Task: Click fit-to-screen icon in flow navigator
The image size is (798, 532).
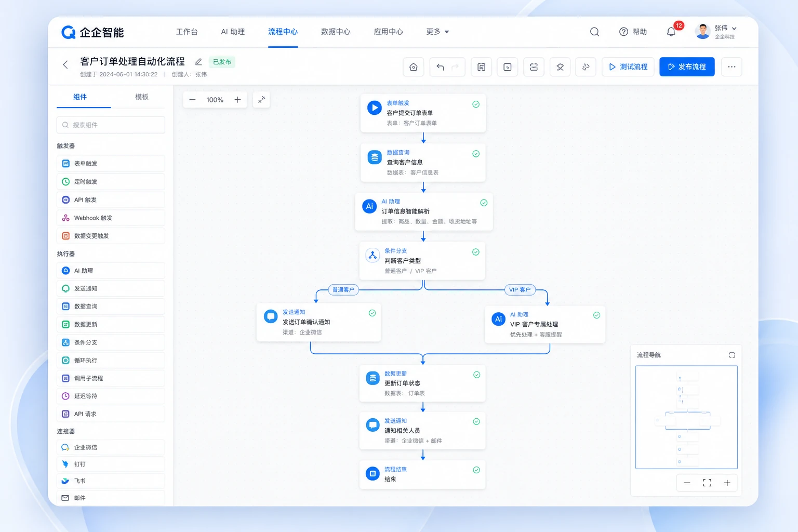Action: 707,483
